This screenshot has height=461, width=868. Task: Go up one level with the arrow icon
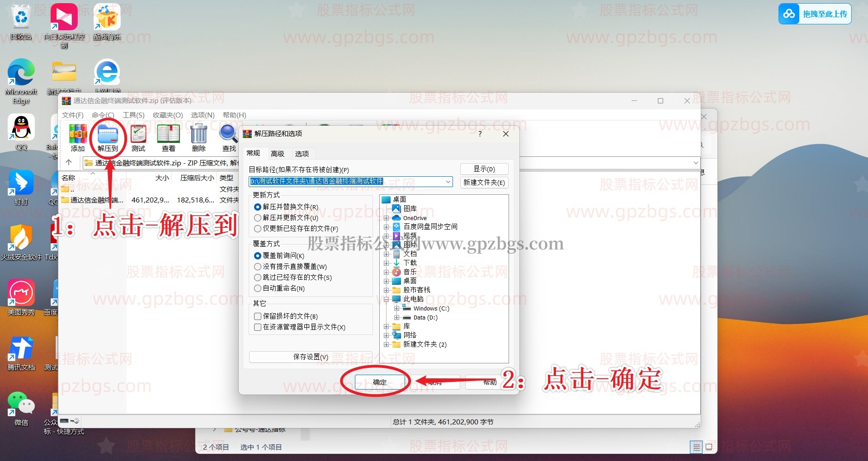pos(69,162)
